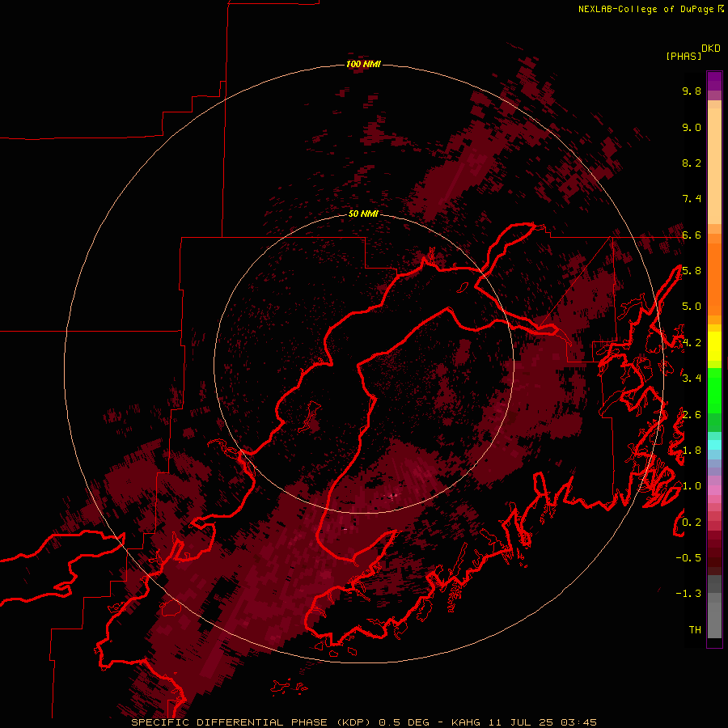This screenshot has width=728, height=728.
Task: Click the 5.8 scale value
Action: point(692,271)
